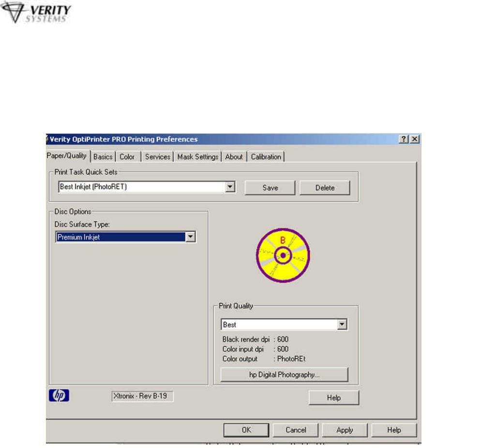Open the Print Task Quick Sets dropdown arrow
480x448 pixels.
[x=230, y=186]
